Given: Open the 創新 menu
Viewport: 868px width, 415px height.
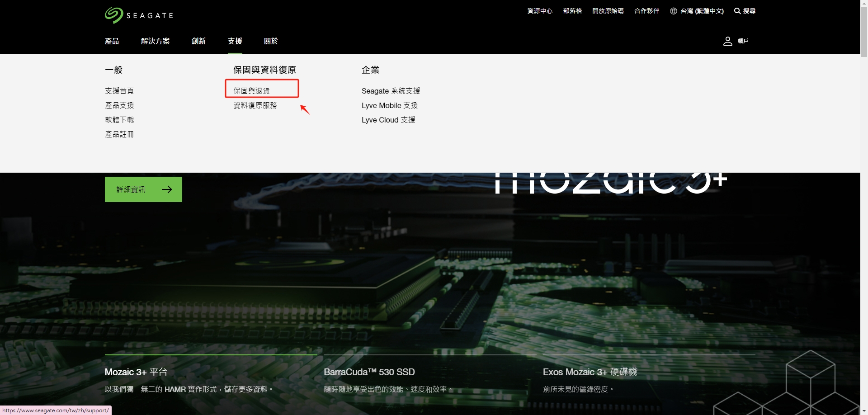Looking at the screenshot, I should pyautogui.click(x=199, y=41).
